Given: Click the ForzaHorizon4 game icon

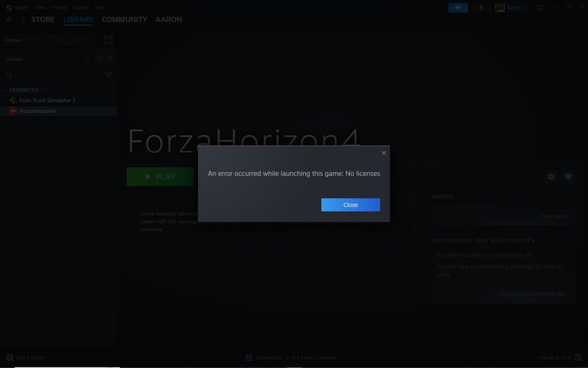Looking at the screenshot, I should tap(14, 111).
